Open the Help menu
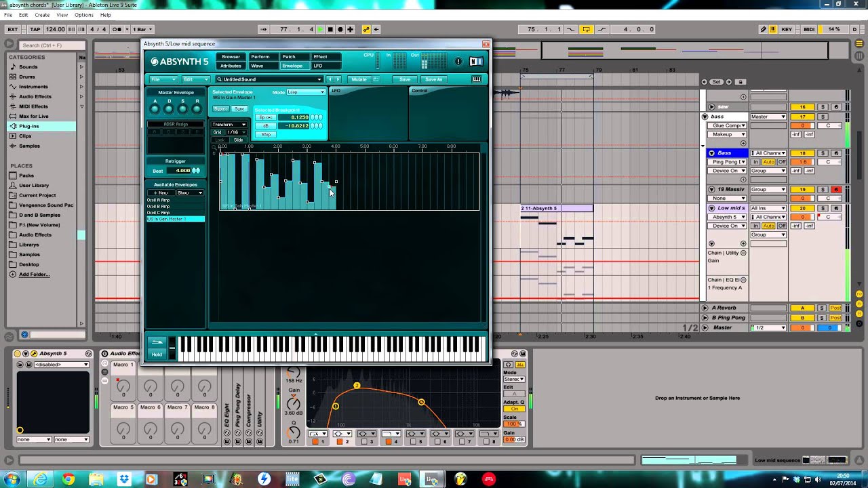Image resolution: width=868 pixels, height=488 pixels. point(106,15)
